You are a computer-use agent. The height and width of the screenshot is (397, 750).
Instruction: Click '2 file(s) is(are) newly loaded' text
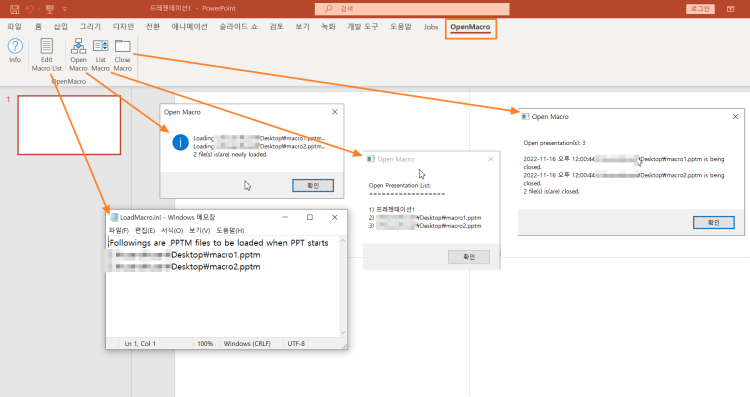(x=230, y=154)
